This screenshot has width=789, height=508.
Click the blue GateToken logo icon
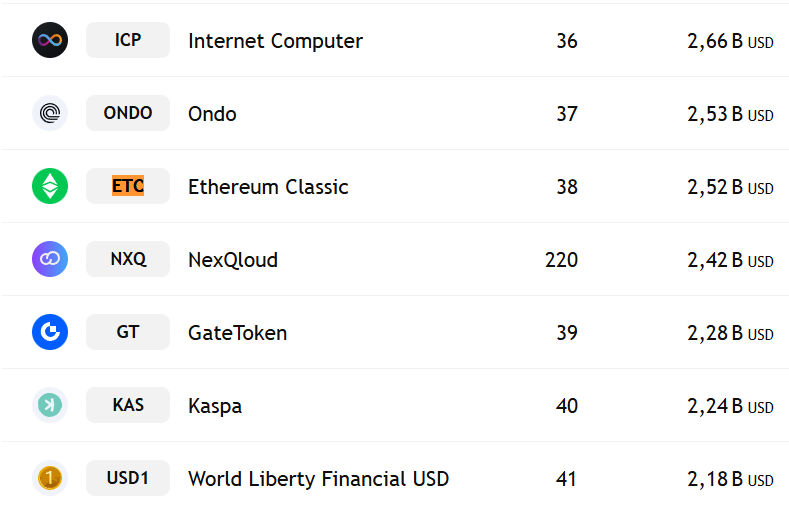(50, 332)
